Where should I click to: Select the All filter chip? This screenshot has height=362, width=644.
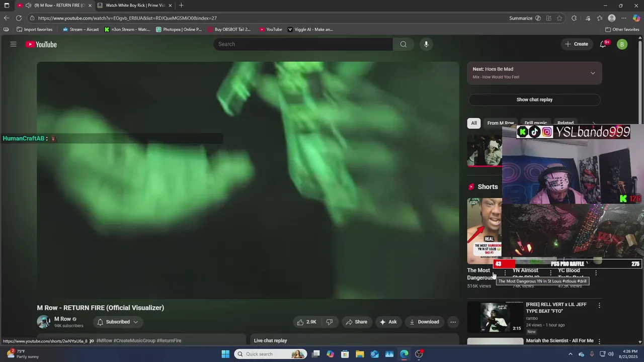point(473,123)
